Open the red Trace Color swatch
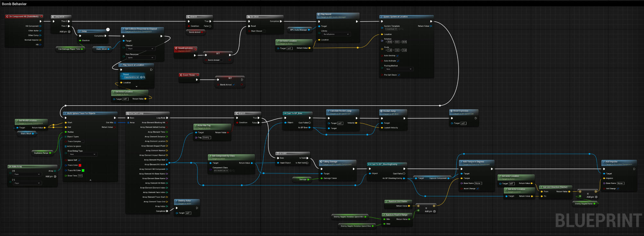This screenshot has height=236, width=644. click(x=80, y=165)
